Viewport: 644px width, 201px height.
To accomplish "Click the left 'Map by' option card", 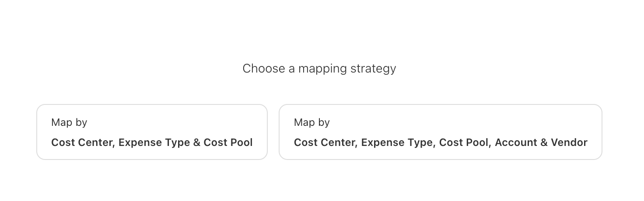I will click(152, 132).
